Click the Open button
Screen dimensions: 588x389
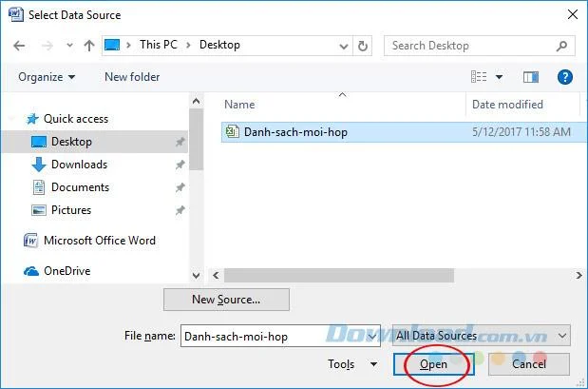coord(433,364)
